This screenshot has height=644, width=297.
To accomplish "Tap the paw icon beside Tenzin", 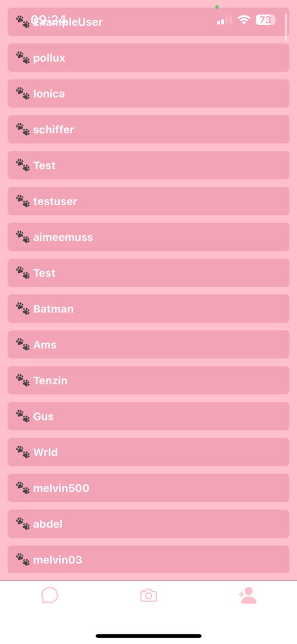I will tap(23, 380).
